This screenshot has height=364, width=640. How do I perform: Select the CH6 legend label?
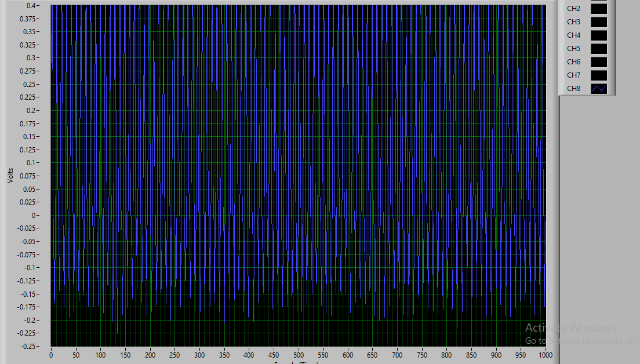pyautogui.click(x=573, y=62)
